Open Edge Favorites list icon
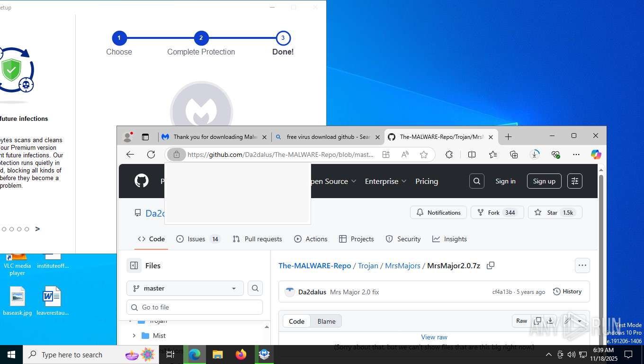Viewport: 644px width, 364px height. (493, 155)
